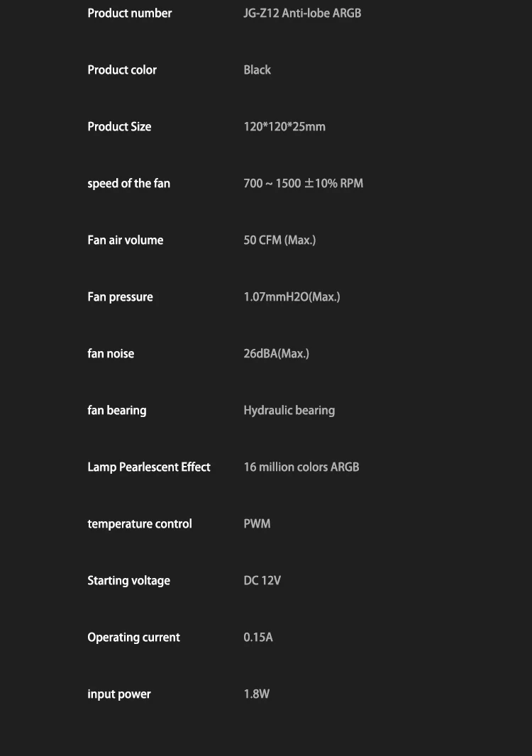The height and width of the screenshot is (756, 532).
Task: Click the "50 CFM (Max.)" value
Action: pos(279,240)
